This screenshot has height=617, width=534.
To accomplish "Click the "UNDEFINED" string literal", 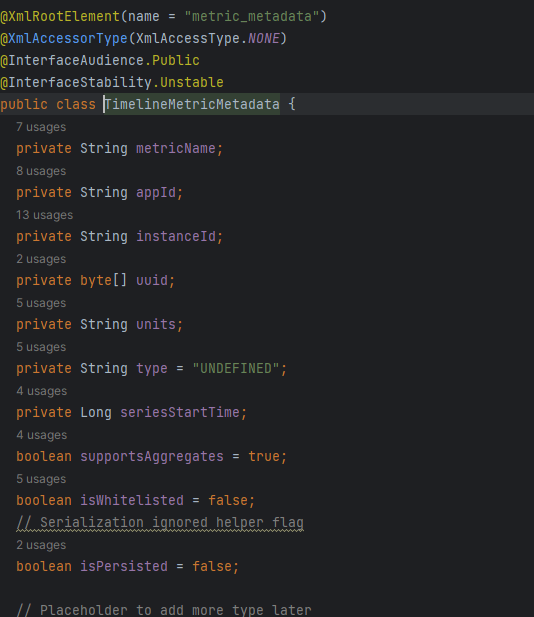I will click(x=236, y=369).
